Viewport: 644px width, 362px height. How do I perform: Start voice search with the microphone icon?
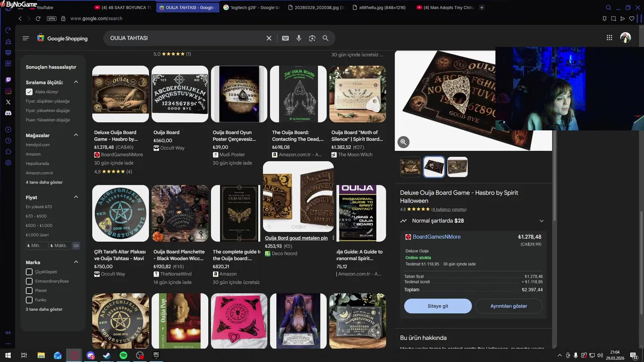(x=299, y=38)
